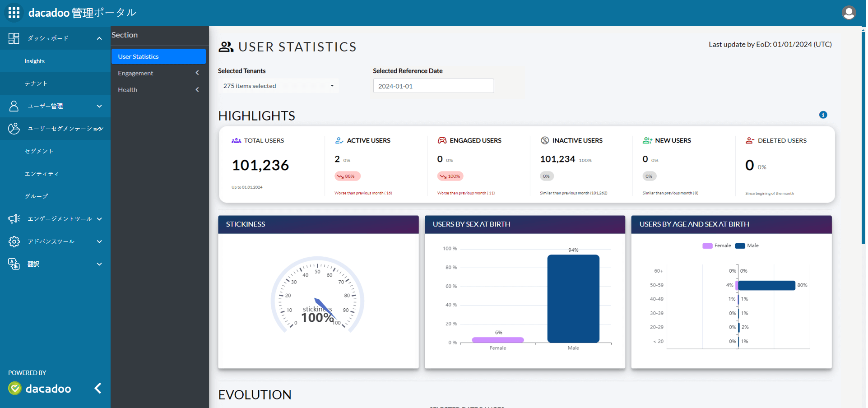Screen dimensions: 868x408
Task: Collapse sidebar with arrow beside dacadoo logo
Action: point(98,388)
